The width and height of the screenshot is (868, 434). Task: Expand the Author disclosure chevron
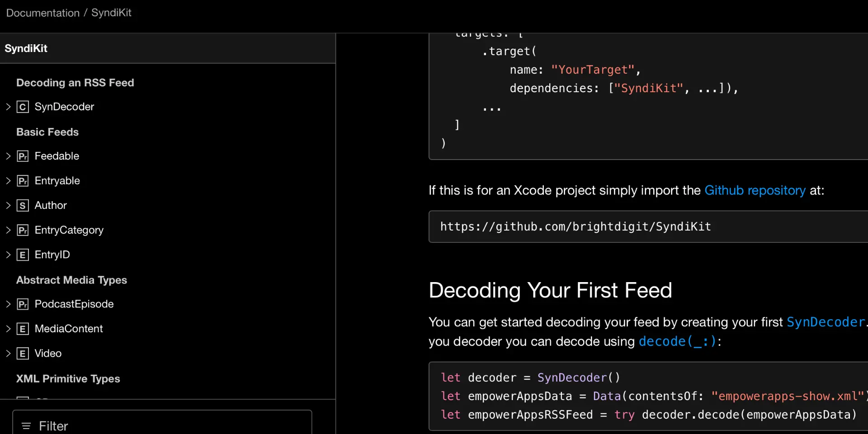coord(8,205)
